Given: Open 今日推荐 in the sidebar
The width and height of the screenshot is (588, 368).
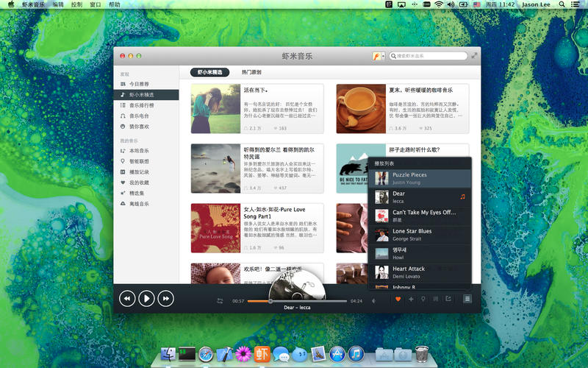Looking at the screenshot, I should click(x=146, y=84).
